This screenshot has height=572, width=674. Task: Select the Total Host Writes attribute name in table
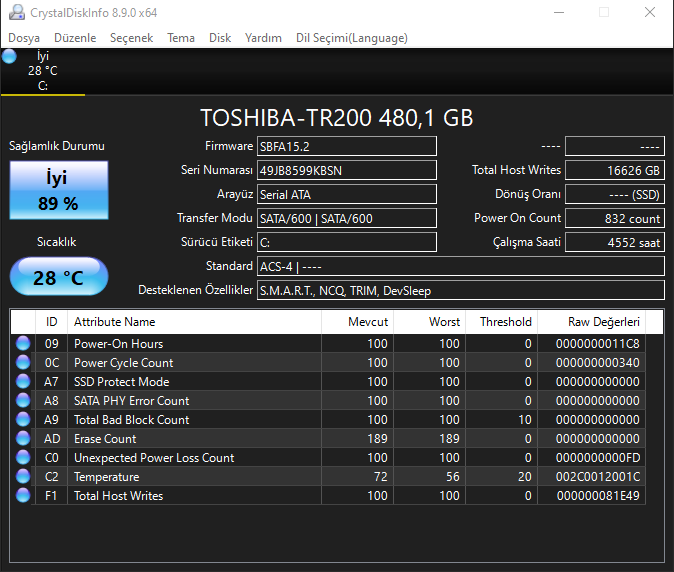click(x=119, y=496)
